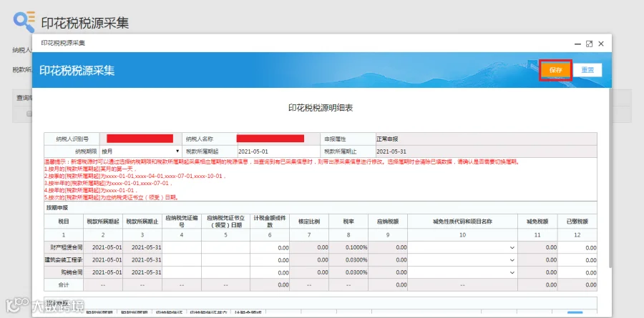Click 应纳税凭证编号 cell for 财产租赁合同
Viewport: 644px width, 318px height.
(x=182, y=247)
